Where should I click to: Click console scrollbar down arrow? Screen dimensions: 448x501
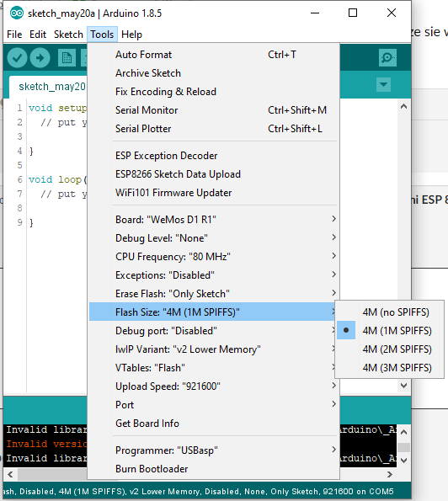tap(404, 461)
